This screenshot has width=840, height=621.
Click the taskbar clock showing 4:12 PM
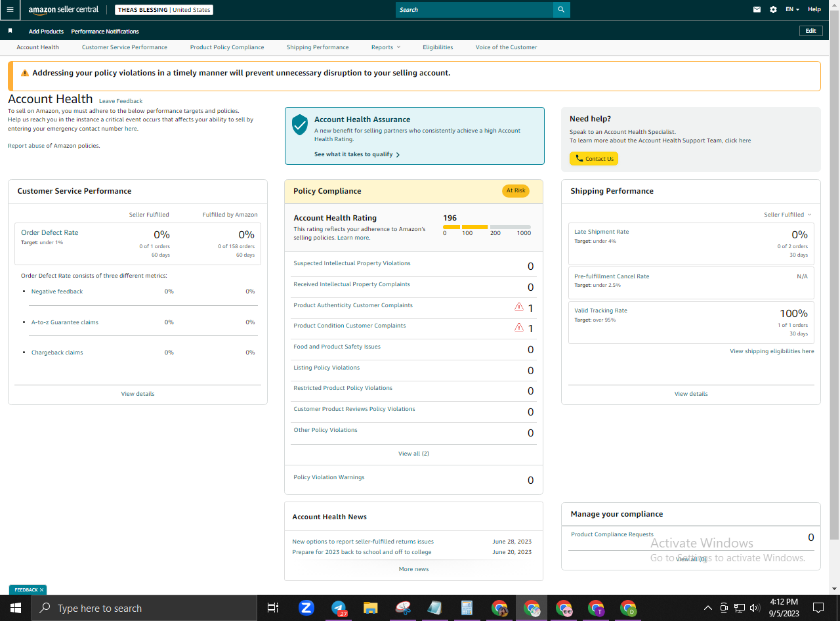point(784,608)
